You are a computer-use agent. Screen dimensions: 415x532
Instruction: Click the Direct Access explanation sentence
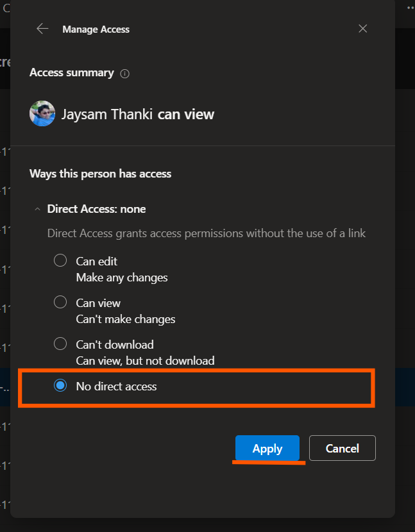click(207, 233)
